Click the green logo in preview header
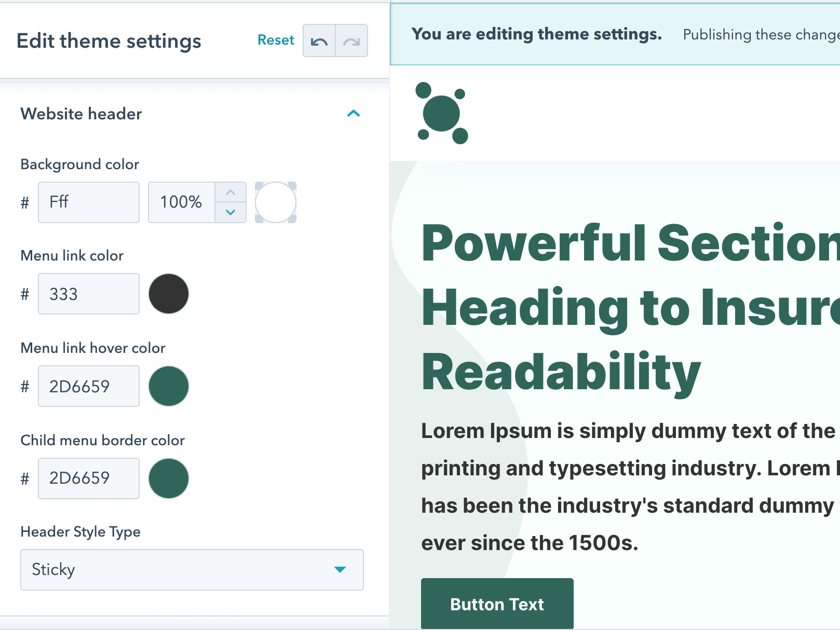This screenshot has height=630, width=840. coord(442,113)
